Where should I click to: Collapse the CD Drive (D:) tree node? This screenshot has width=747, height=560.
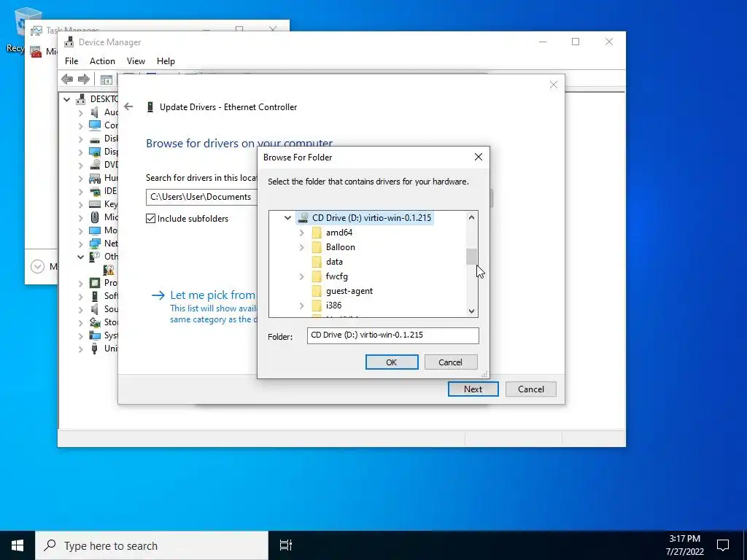(287, 218)
